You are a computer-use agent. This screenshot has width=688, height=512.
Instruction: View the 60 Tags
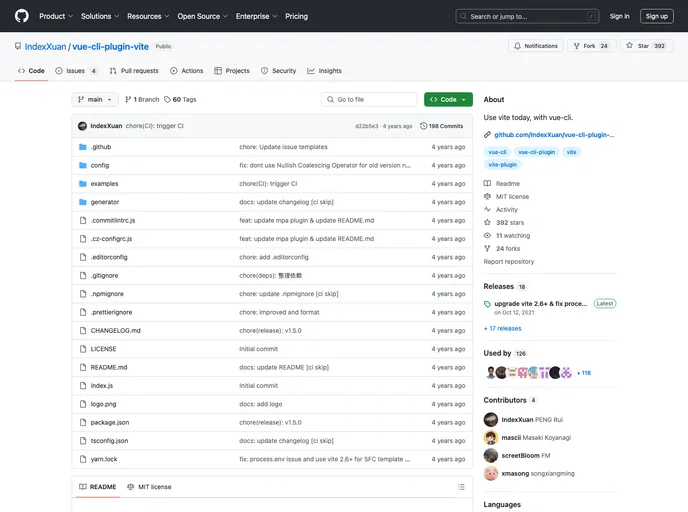tap(180, 100)
